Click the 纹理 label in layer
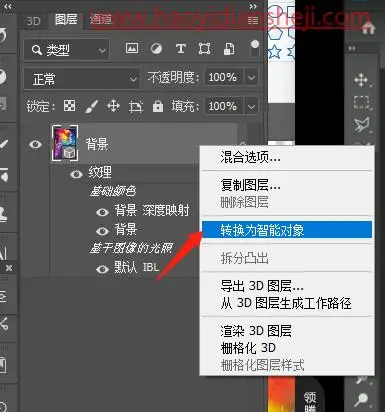Viewport: 385px width, 412px height. click(x=100, y=173)
